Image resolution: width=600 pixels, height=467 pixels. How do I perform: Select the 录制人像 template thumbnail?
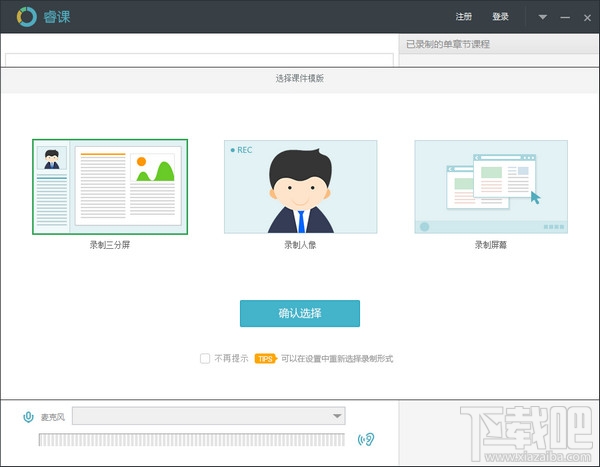[x=300, y=187]
